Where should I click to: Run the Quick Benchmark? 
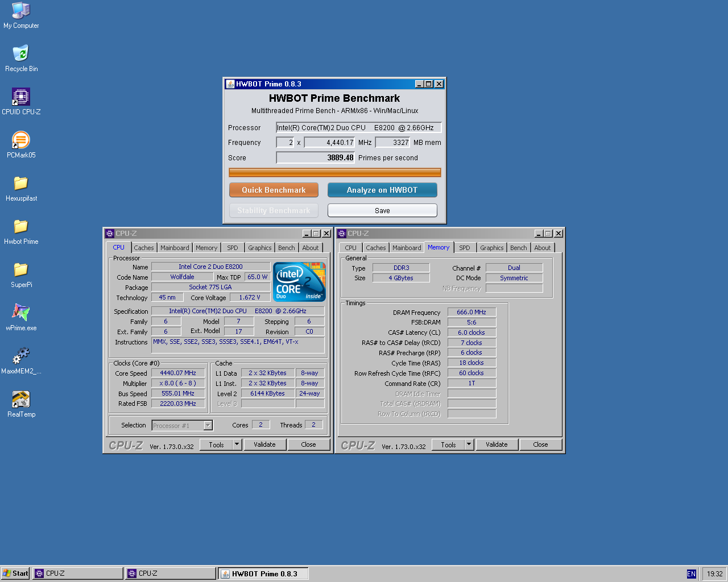click(274, 190)
